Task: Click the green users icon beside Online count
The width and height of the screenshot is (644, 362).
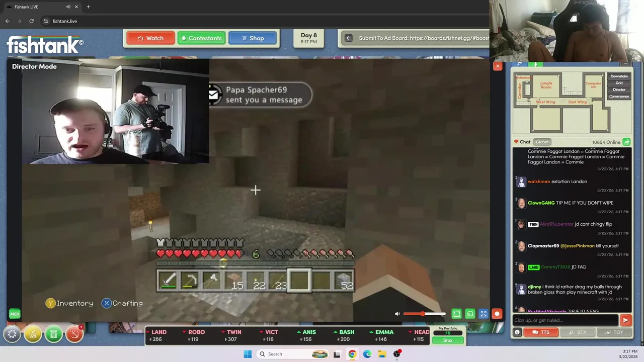Action: (x=626, y=142)
